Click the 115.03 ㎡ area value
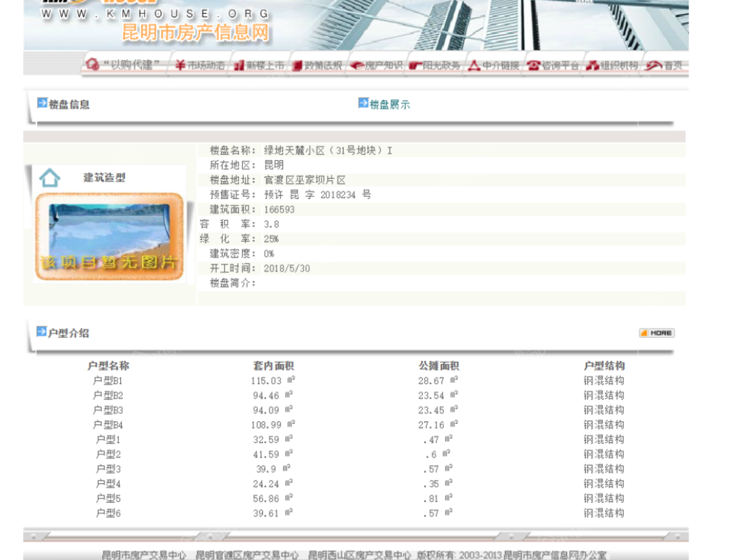Screen dimensions: 747x560 [273, 381]
